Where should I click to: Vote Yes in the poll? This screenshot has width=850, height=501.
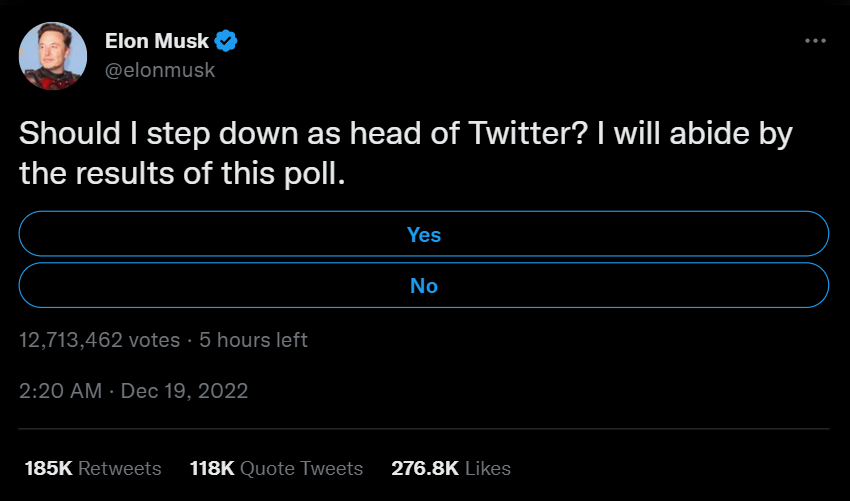pyautogui.click(x=424, y=234)
